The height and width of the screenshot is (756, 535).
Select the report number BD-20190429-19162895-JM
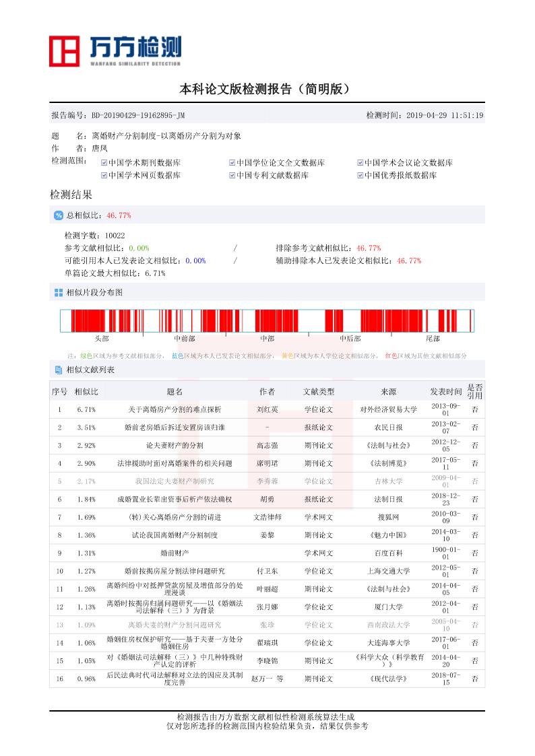(x=138, y=115)
